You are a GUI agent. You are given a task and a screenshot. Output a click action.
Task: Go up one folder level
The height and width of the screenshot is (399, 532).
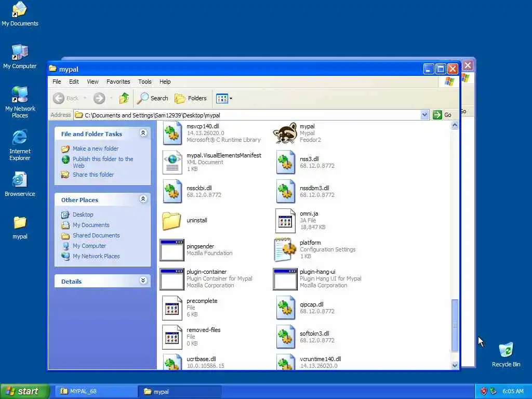point(124,98)
